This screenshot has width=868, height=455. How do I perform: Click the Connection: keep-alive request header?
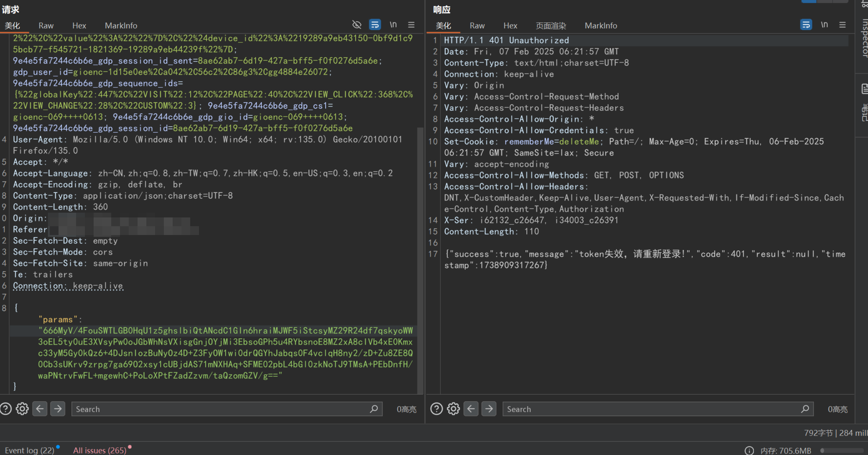coord(68,286)
